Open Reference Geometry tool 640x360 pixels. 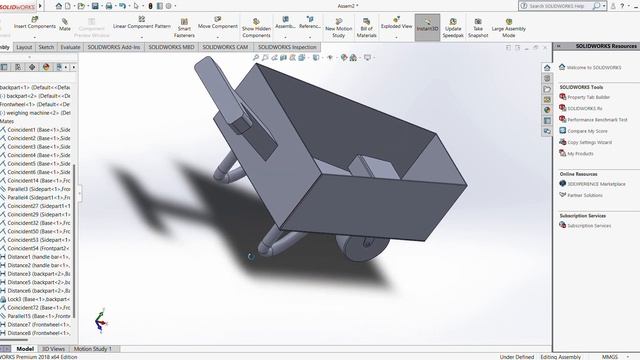click(x=310, y=23)
